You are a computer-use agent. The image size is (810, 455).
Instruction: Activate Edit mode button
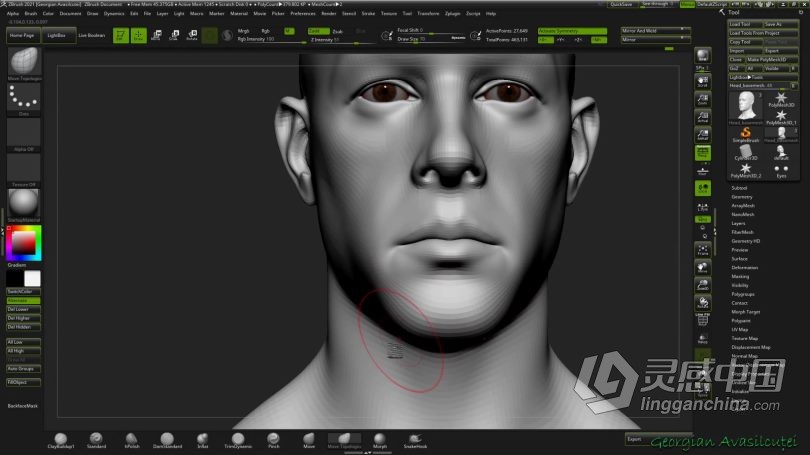pyautogui.click(x=121, y=35)
